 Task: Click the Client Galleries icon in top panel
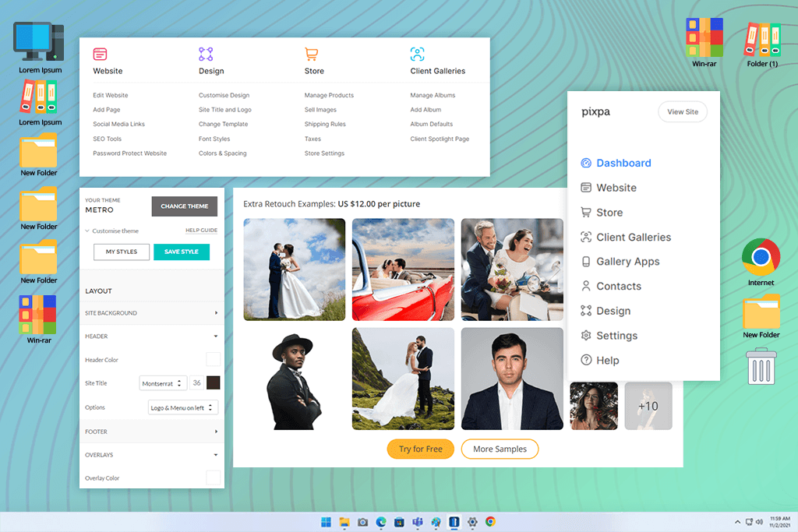pyautogui.click(x=418, y=54)
